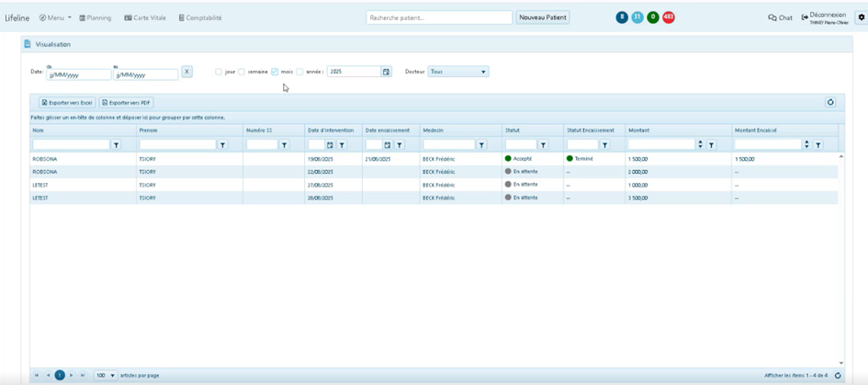Screen dimensions: 868x385
Task: Open the articles par page dropdown
Action: pyautogui.click(x=106, y=375)
